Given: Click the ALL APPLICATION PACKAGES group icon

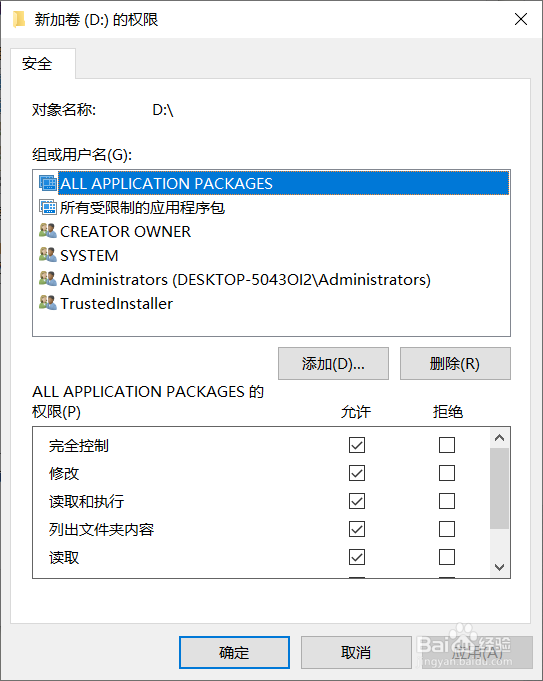Looking at the screenshot, I should 48,183.
